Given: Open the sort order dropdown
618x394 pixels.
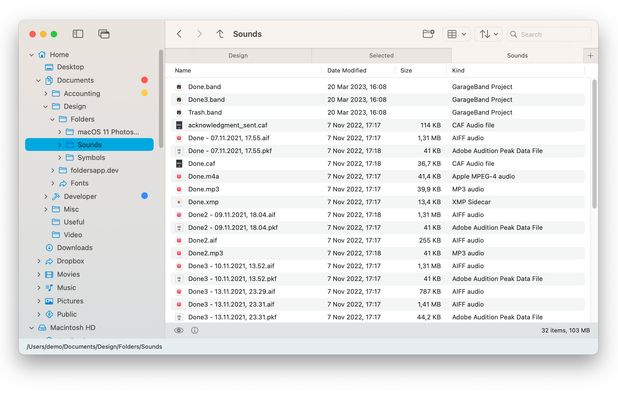Looking at the screenshot, I should coord(489,34).
